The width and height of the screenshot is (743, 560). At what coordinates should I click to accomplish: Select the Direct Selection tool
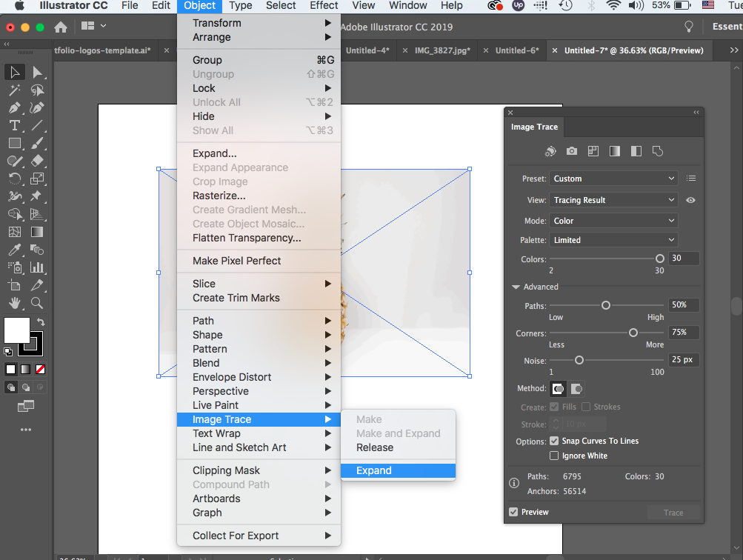(37, 72)
